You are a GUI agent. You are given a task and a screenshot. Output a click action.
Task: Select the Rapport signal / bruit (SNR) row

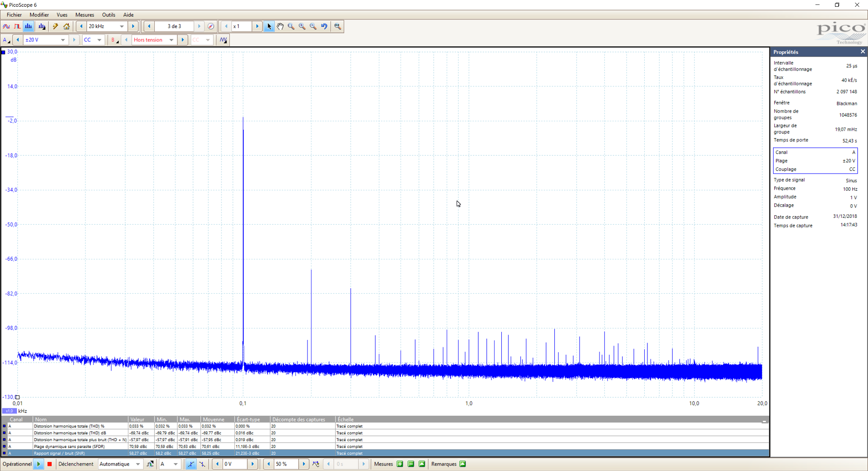click(x=385, y=453)
